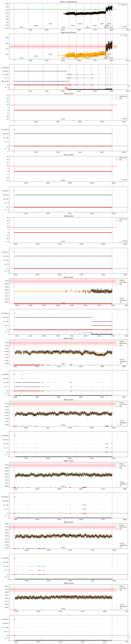The image size is (131, 644).
Task: Select the 'OBSID 16502' subplot title
Action: pos(68,338)
